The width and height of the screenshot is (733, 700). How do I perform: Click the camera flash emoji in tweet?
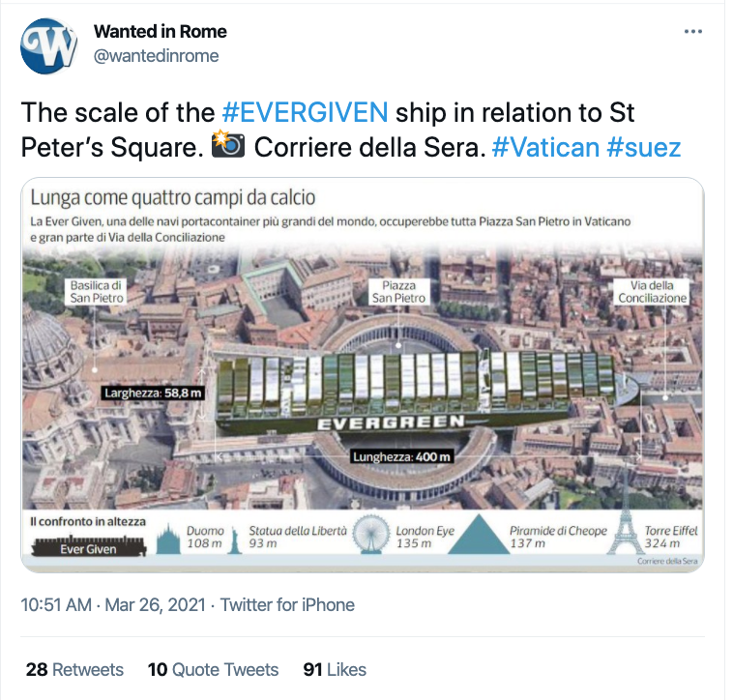pos(228,145)
